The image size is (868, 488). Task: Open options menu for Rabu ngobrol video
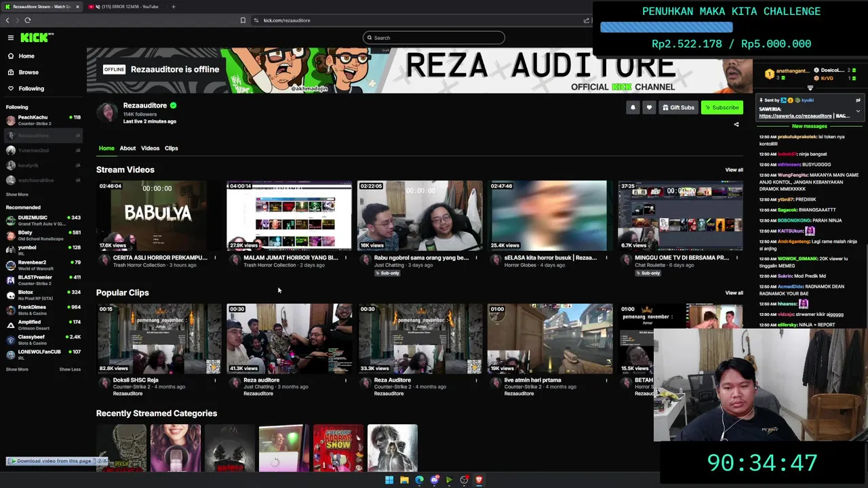point(476,258)
